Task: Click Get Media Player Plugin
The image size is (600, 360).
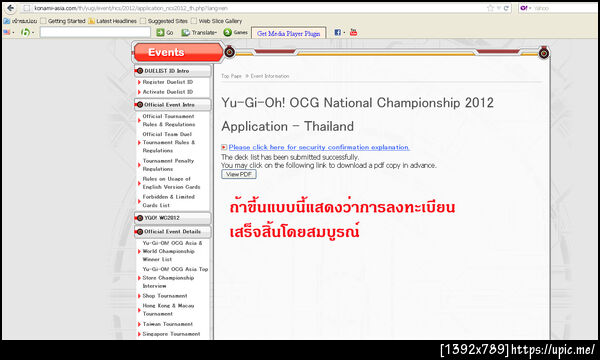Action: click(289, 33)
